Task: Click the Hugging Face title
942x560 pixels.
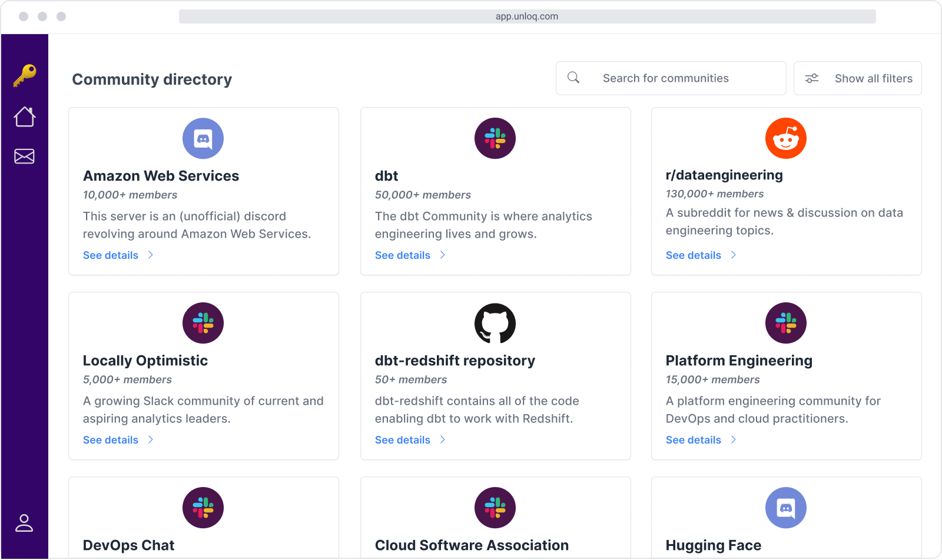Action: click(714, 545)
